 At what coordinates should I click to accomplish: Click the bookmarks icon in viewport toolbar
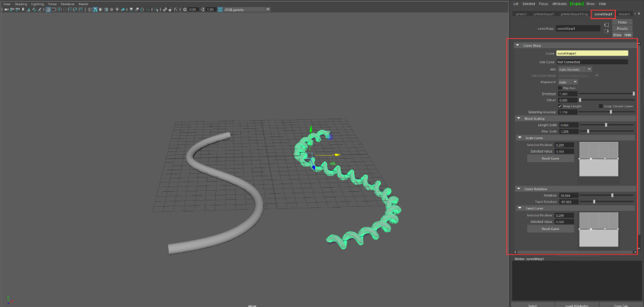(23, 9)
